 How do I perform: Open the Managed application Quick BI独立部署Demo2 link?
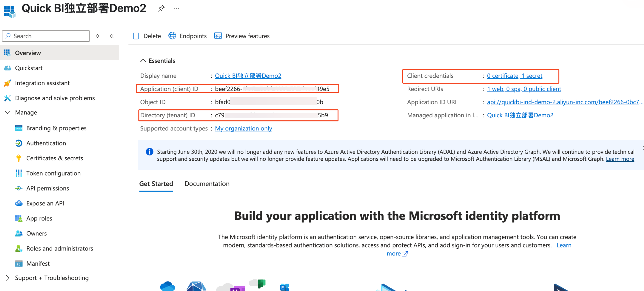point(520,115)
